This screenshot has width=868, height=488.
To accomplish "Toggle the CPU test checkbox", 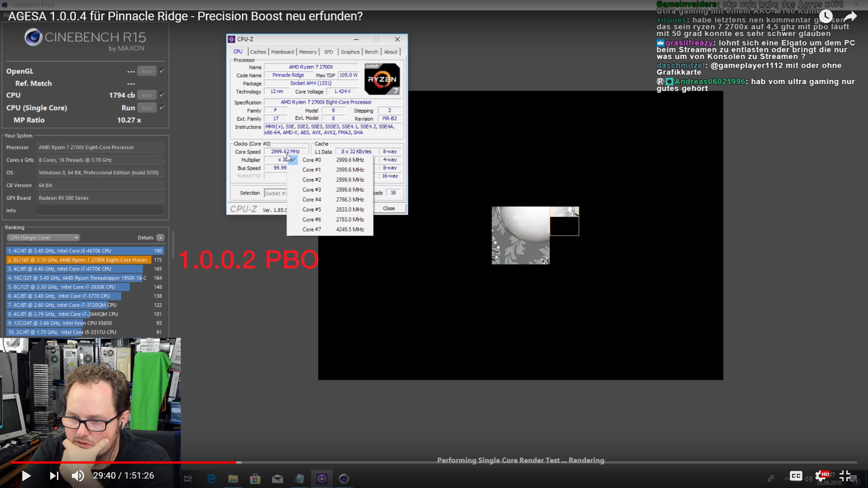I will tap(162, 96).
